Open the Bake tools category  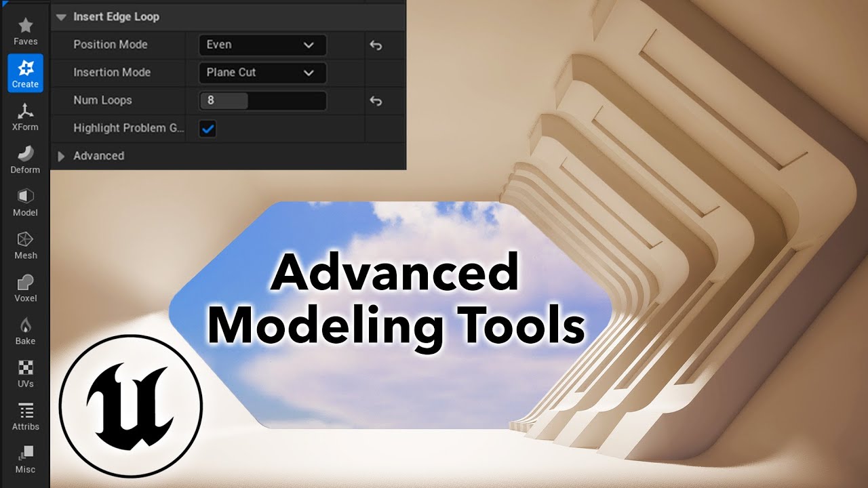25,330
